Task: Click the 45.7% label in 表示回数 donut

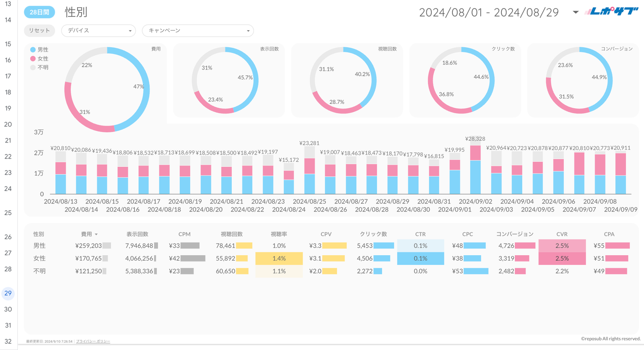Action: click(x=245, y=77)
